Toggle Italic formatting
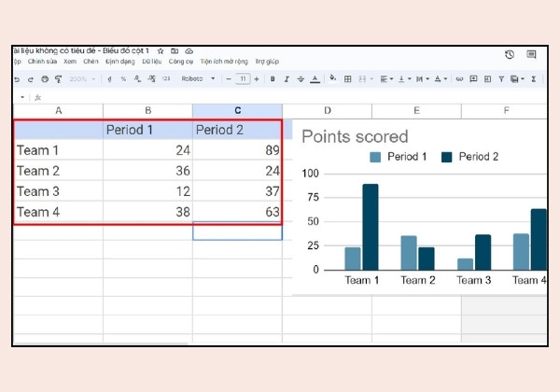Image resolution: width=560 pixels, height=392 pixels. pos(287,79)
